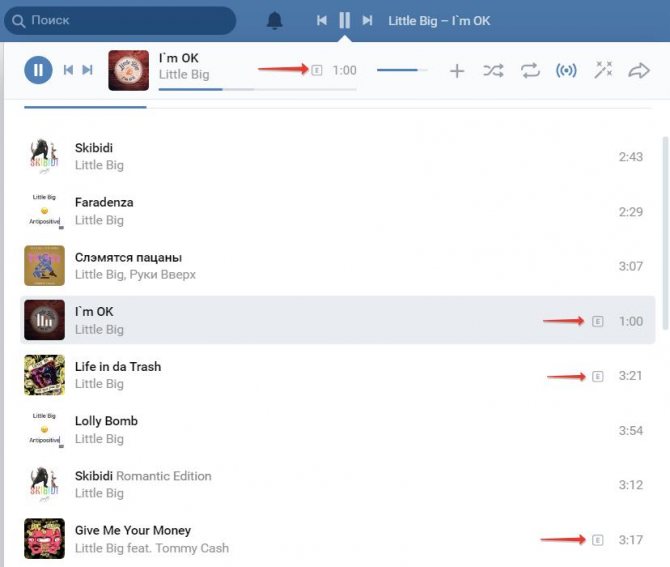Click explicit badge on I'm OK row
The image size is (670, 567).
click(598, 321)
